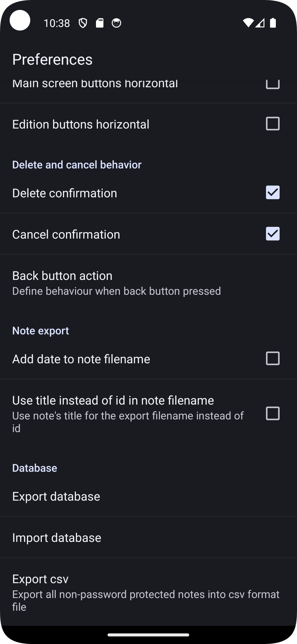Enable Use title instead of id checkbox
This screenshot has height=644, width=297.
pyautogui.click(x=273, y=413)
